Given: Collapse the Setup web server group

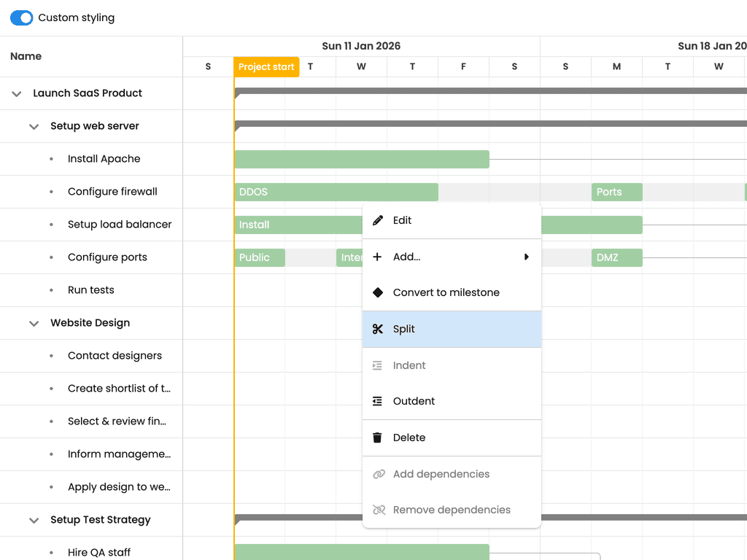Looking at the screenshot, I should (34, 127).
